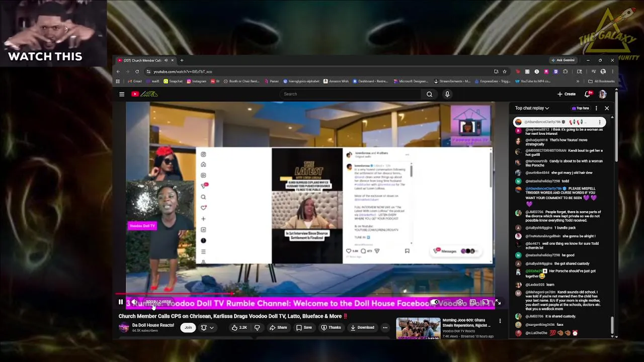Focus the YouTube search field
This screenshot has height=362, width=644.
[x=351, y=94]
